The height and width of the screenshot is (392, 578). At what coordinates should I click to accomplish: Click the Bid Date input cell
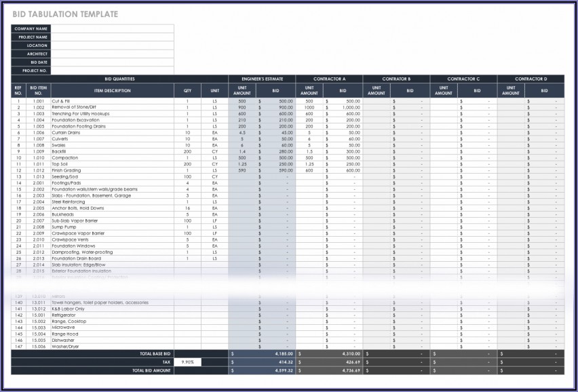tap(112, 62)
